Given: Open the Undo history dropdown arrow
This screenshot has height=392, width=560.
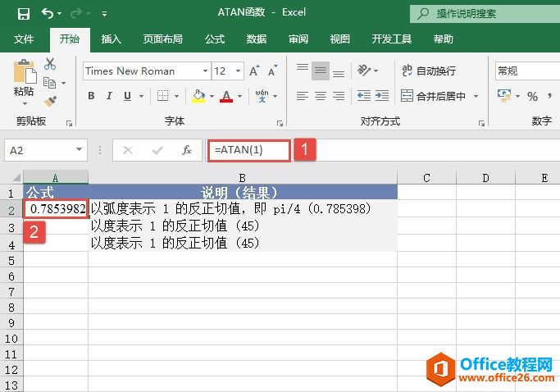Looking at the screenshot, I should pos(60,14).
